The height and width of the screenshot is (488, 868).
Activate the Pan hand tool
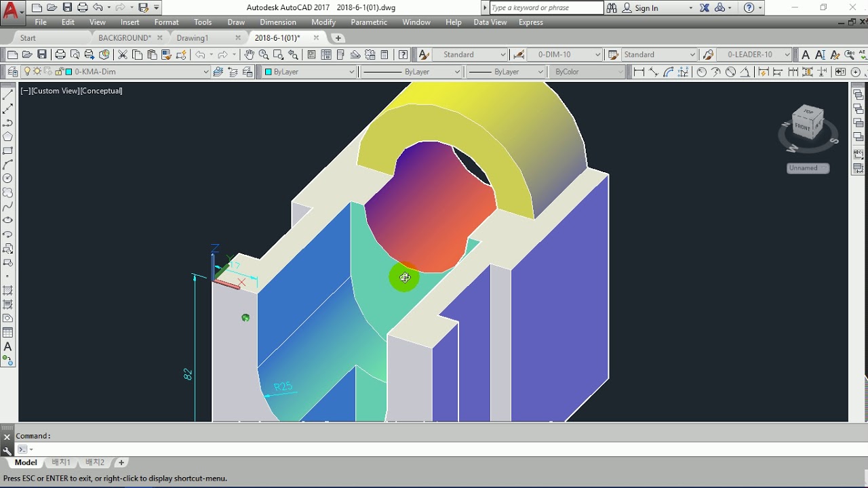coord(249,54)
